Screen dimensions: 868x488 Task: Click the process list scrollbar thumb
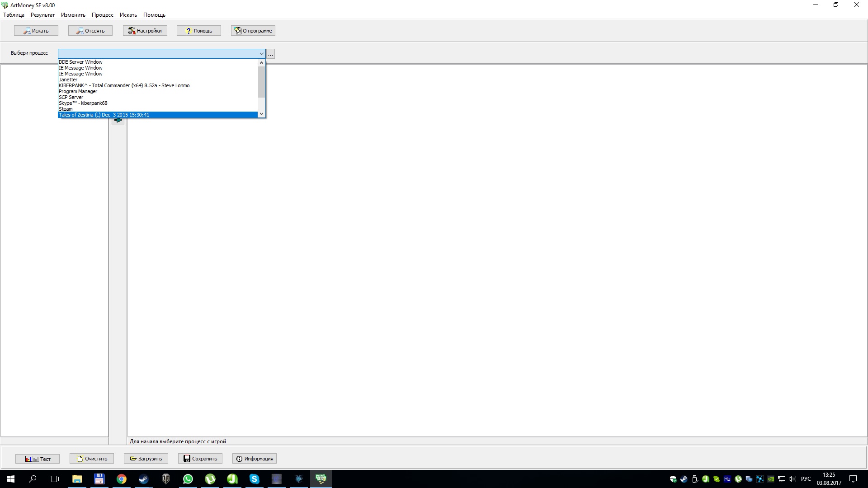(x=261, y=82)
